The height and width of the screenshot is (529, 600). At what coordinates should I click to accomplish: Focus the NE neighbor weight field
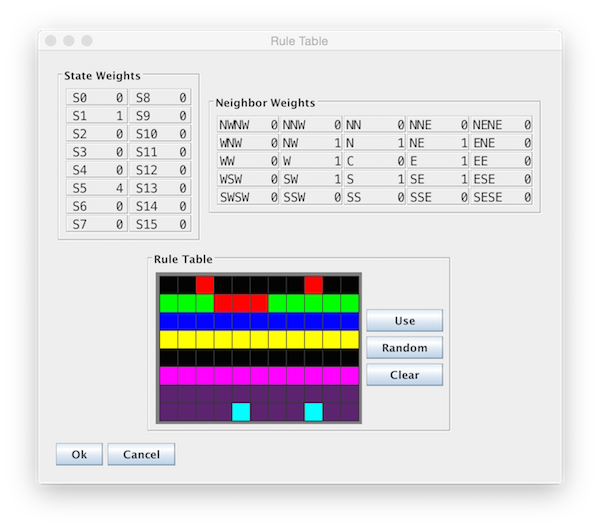pos(438,142)
